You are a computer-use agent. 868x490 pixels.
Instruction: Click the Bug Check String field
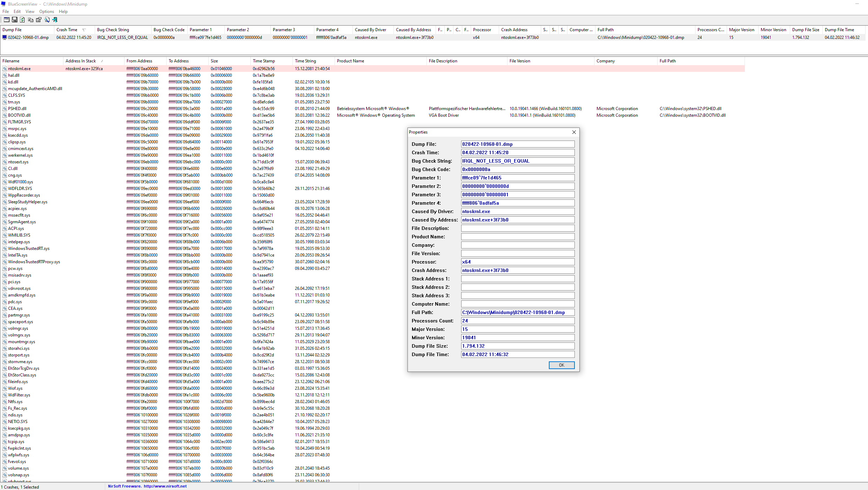point(517,161)
